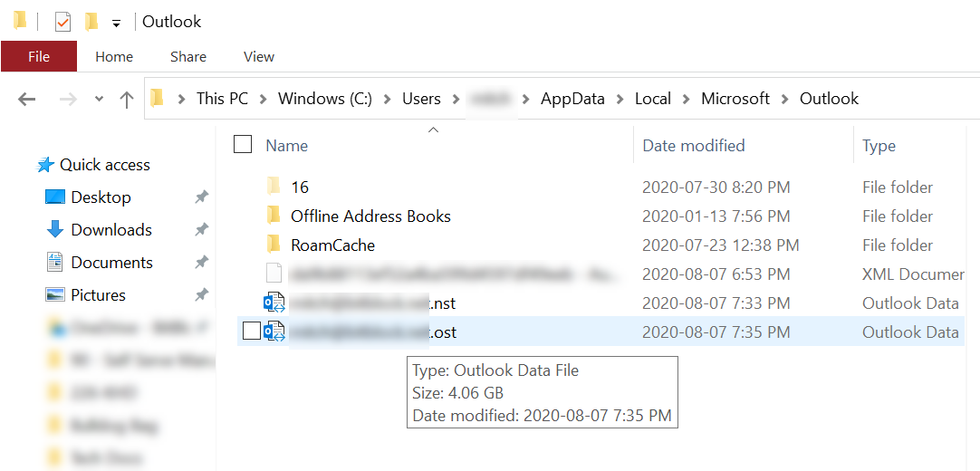Go back with the back arrow
Viewport: 980px width, 471px height.
pyautogui.click(x=26, y=99)
